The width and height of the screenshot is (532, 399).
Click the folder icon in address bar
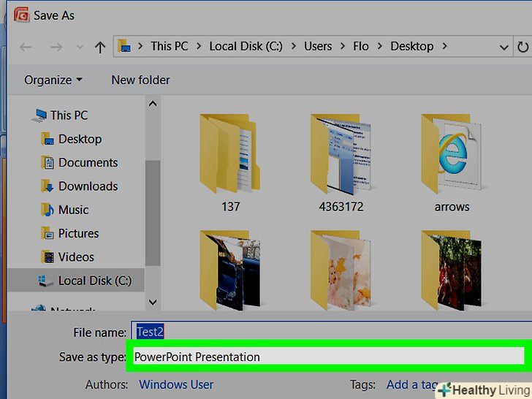124,46
